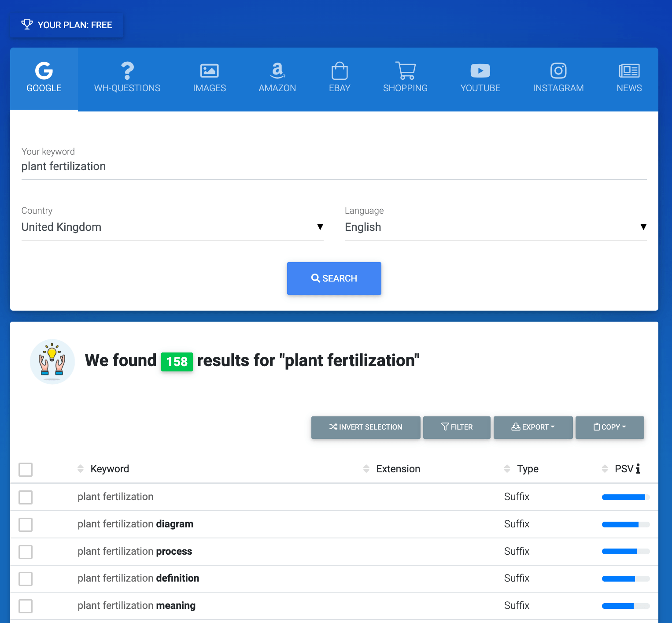The image size is (672, 623).
Task: Sort by the Keyword column arrows
Action: (x=80, y=469)
